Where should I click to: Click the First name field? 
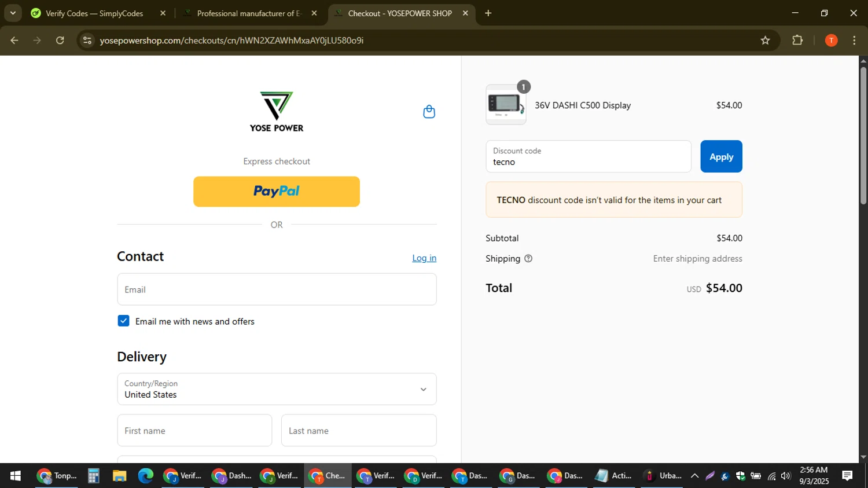(194, 430)
